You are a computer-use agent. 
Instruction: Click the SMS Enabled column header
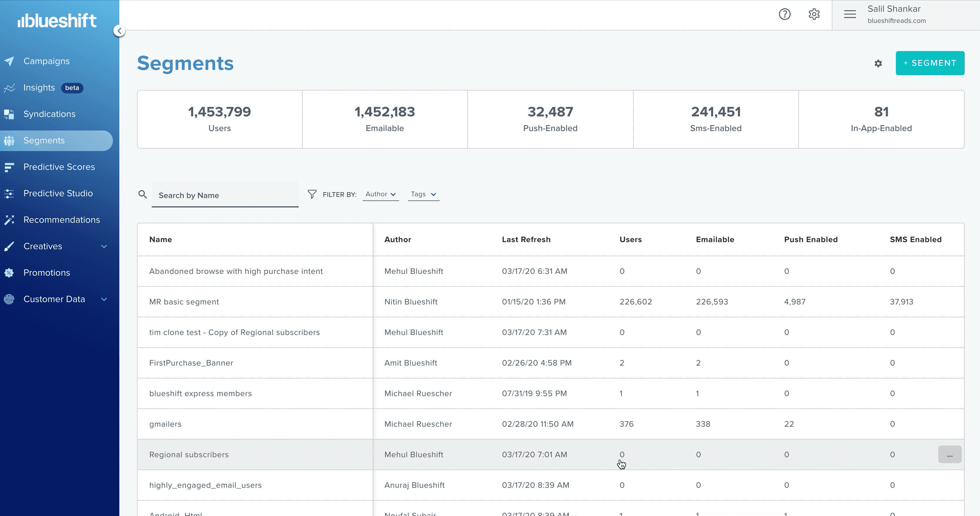pyautogui.click(x=915, y=239)
